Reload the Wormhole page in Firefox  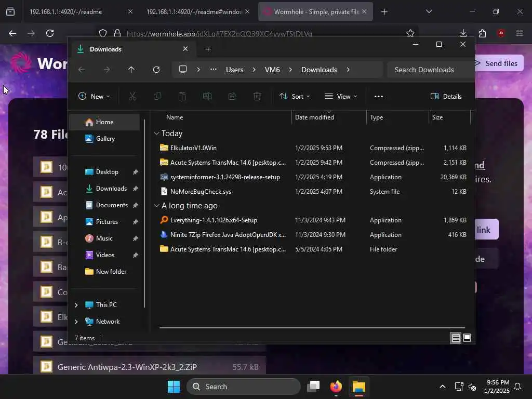(50, 33)
